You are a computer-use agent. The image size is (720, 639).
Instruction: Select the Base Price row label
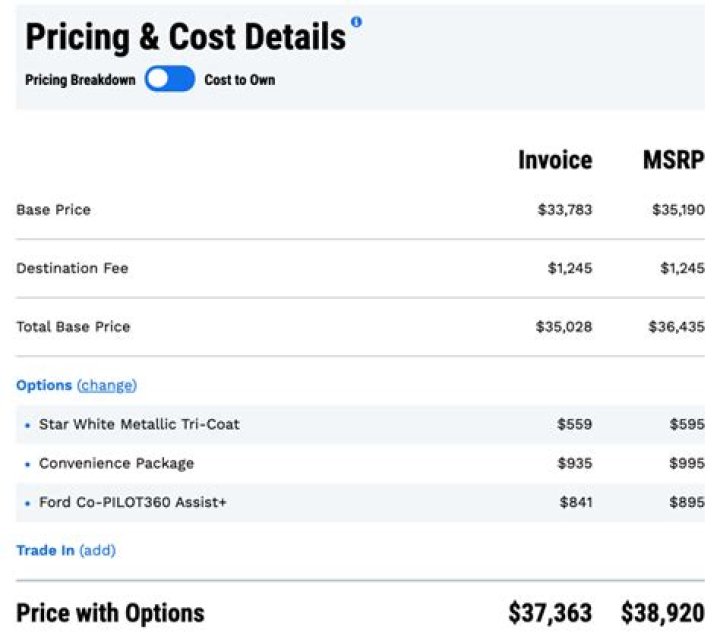tap(53, 210)
